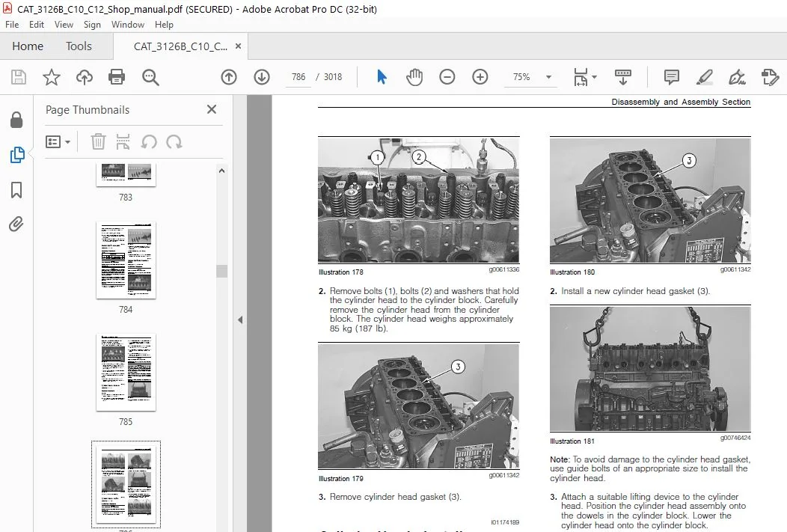Zoom out with minus button
This screenshot has height=532, width=787.
click(447, 77)
